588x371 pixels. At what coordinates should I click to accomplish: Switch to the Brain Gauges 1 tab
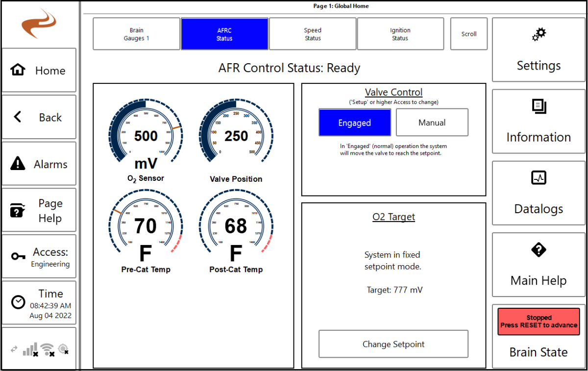pyautogui.click(x=136, y=33)
